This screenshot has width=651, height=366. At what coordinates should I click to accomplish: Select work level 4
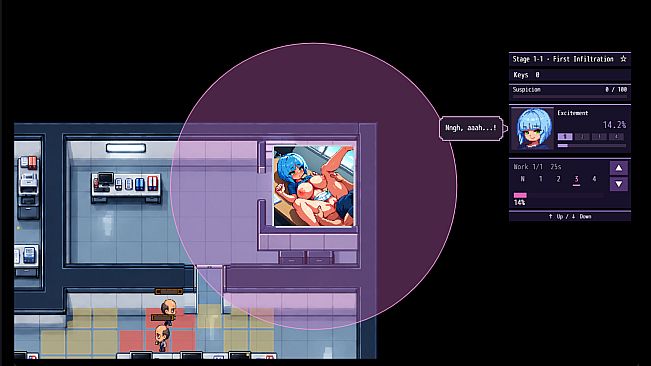pyautogui.click(x=594, y=179)
